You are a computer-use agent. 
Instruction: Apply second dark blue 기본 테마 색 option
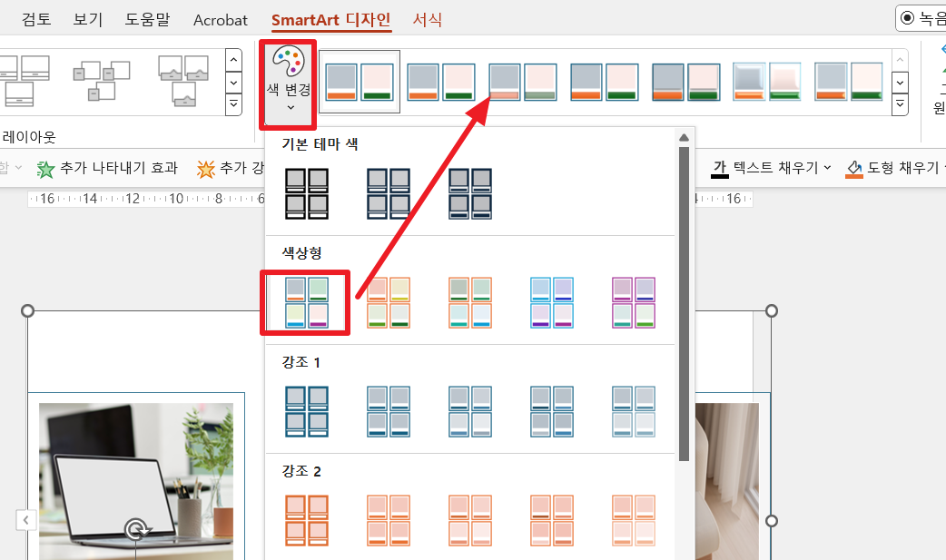[389, 193]
